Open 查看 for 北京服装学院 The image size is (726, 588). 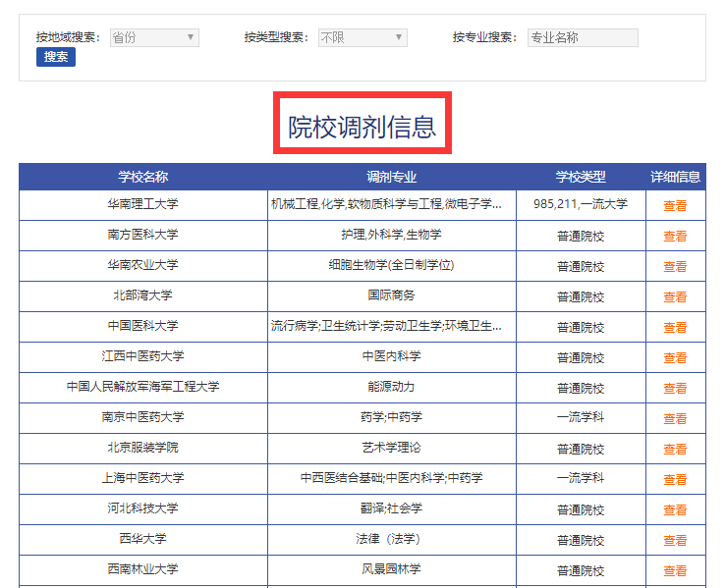(675, 450)
